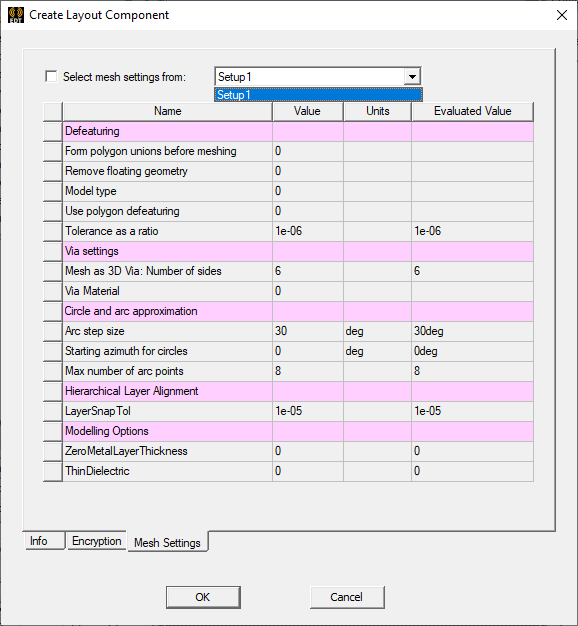578x626 pixels.
Task: Edit ZeroMetalLayerThickness value cell
Action: tap(308, 451)
